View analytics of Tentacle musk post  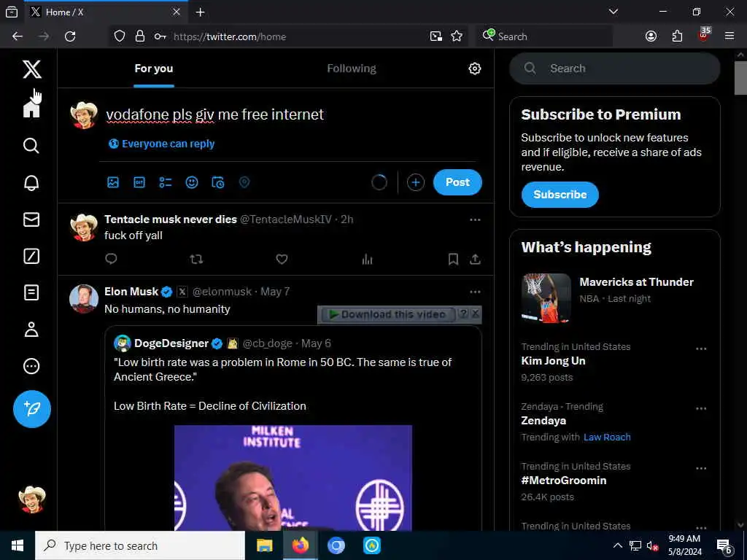coord(367,259)
